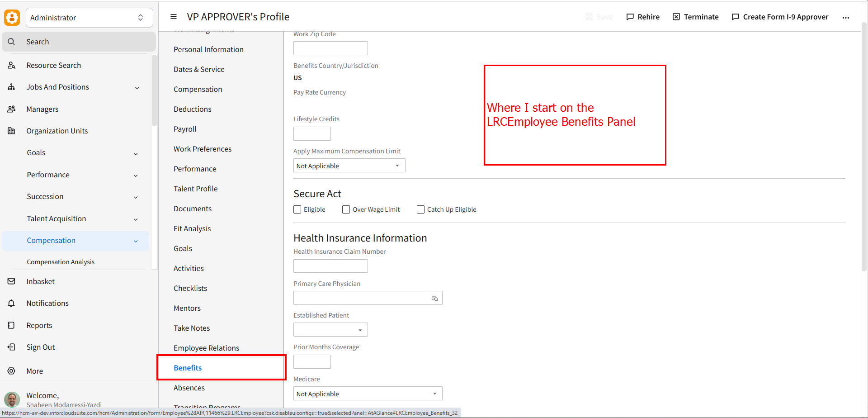The image size is (868, 418).
Task: Open the Employee Relations tab
Action: coord(206,348)
